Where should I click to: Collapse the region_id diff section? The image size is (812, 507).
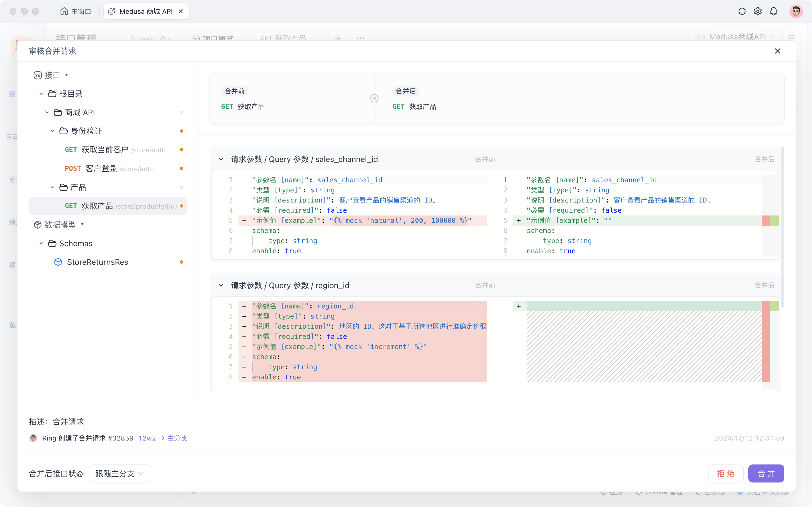[221, 285]
